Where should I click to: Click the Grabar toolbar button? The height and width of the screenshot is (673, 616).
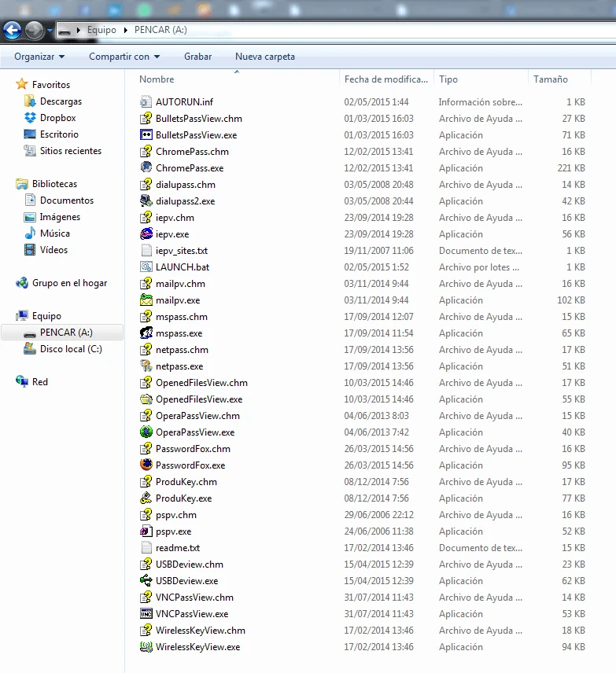click(197, 57)
